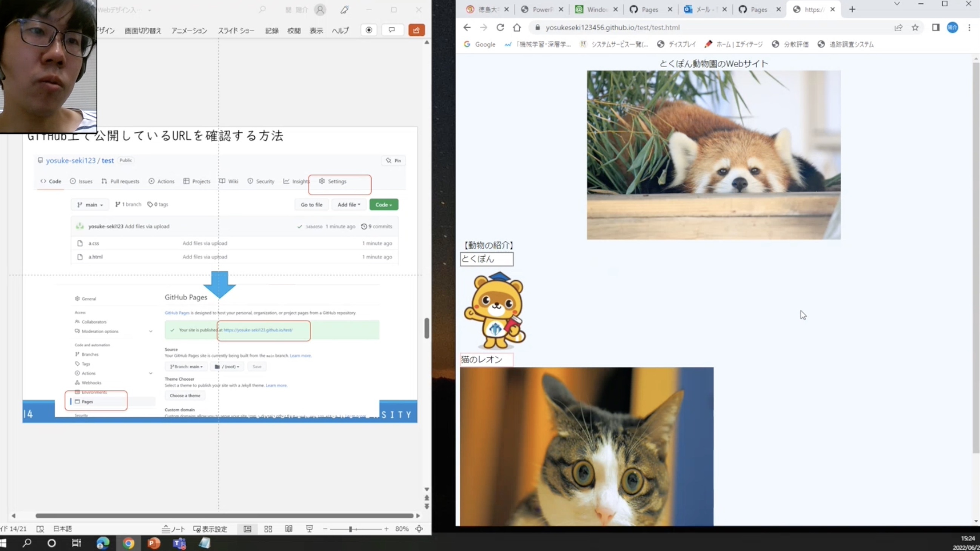
Task: Open Microsoft Edge from taskbar
Action: pos(103,543)
